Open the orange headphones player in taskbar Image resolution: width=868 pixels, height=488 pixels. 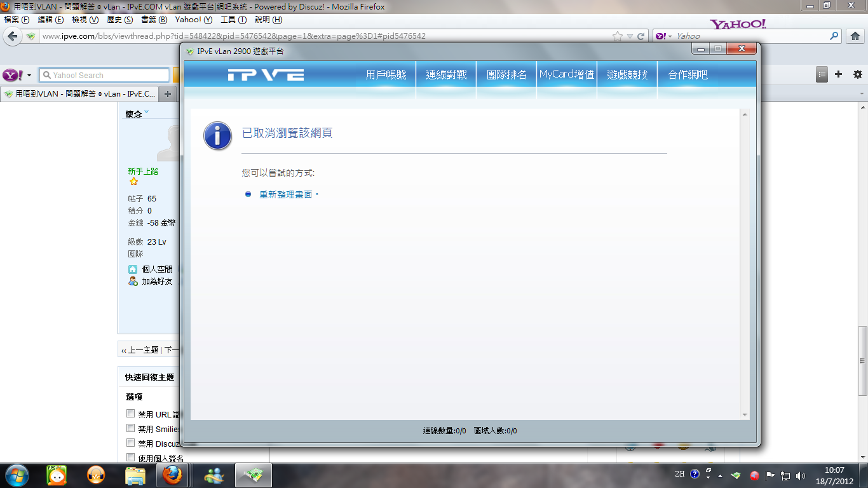95,475
